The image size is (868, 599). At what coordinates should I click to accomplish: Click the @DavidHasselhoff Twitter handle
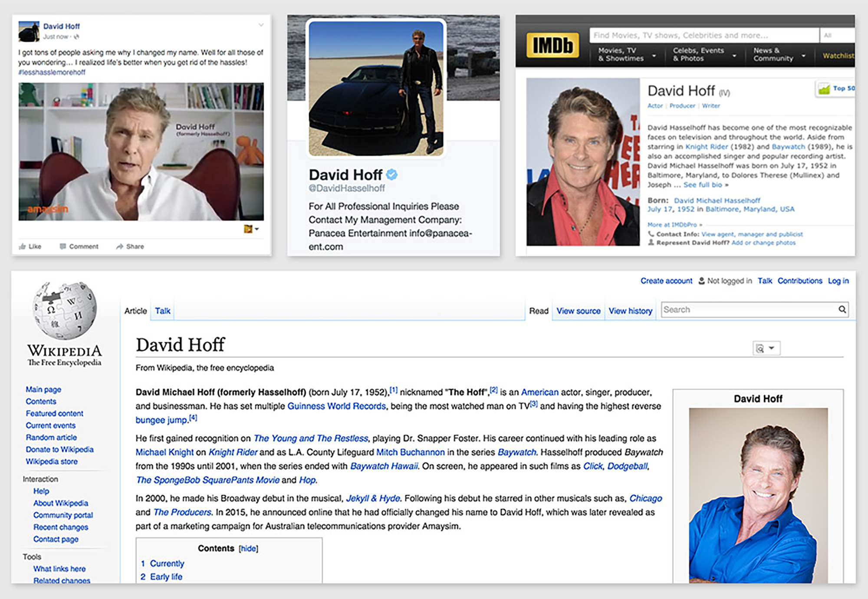tap(347, 188)
